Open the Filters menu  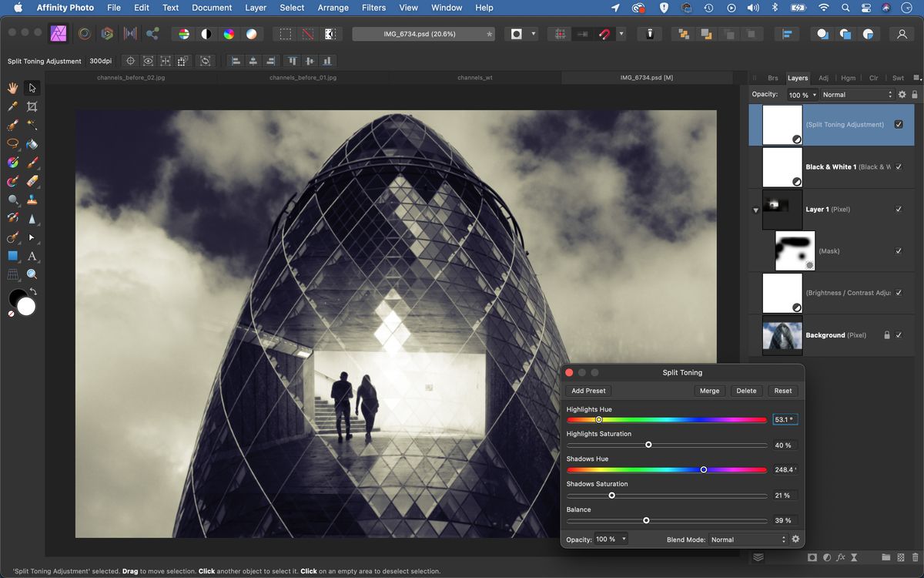pyautogui.click(x=373, y=8)
